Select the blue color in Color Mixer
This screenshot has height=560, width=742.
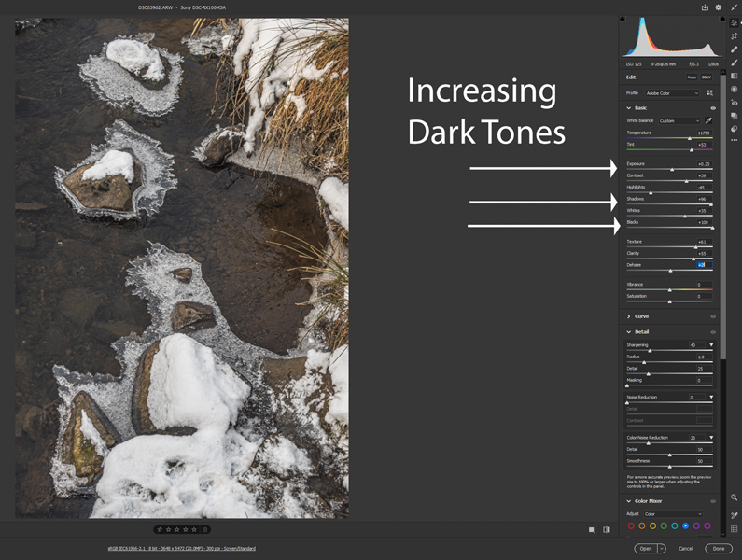pos(686,526)
